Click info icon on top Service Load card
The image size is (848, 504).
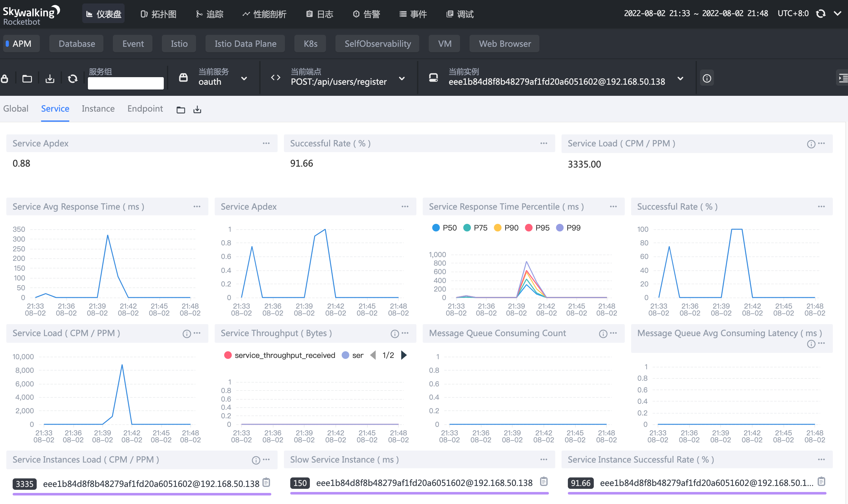pyautogui.click(x=811, y=144)
